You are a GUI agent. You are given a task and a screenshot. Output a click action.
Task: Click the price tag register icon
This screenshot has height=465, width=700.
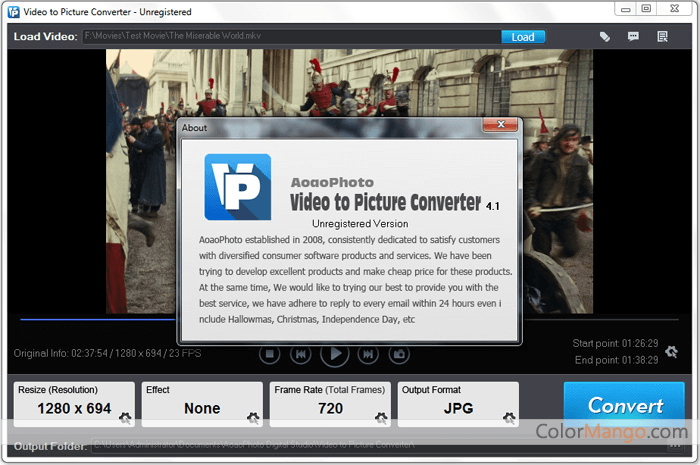[605, 37]
